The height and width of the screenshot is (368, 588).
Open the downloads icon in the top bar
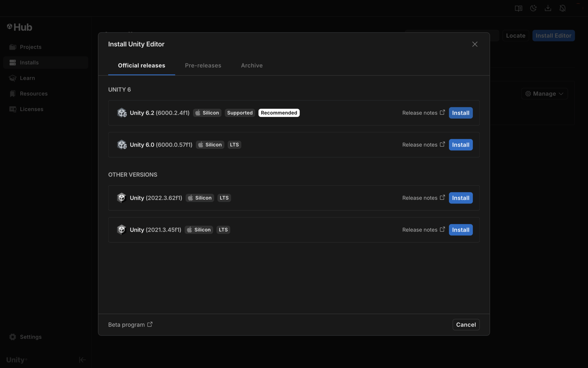point(548,8)
